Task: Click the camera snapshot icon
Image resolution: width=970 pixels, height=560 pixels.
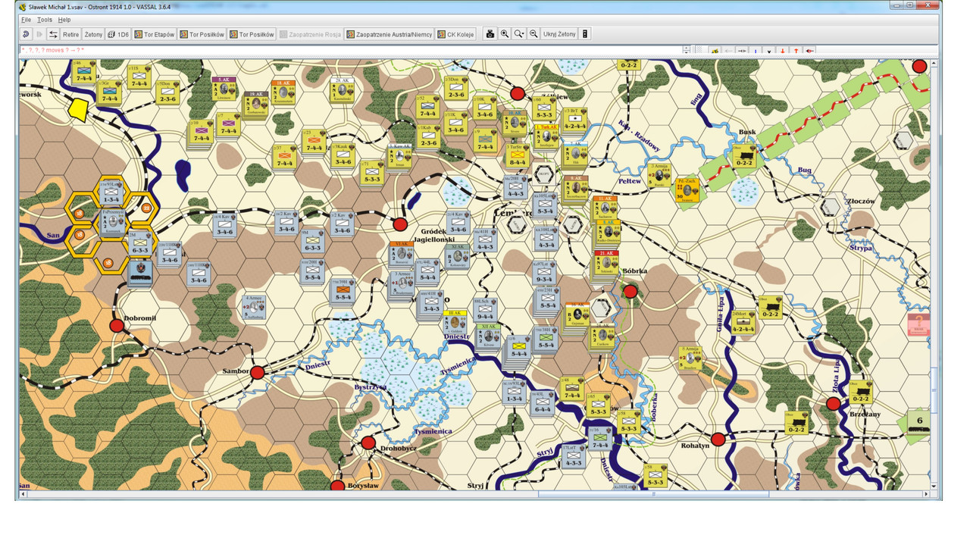Action: click(490, 34)
